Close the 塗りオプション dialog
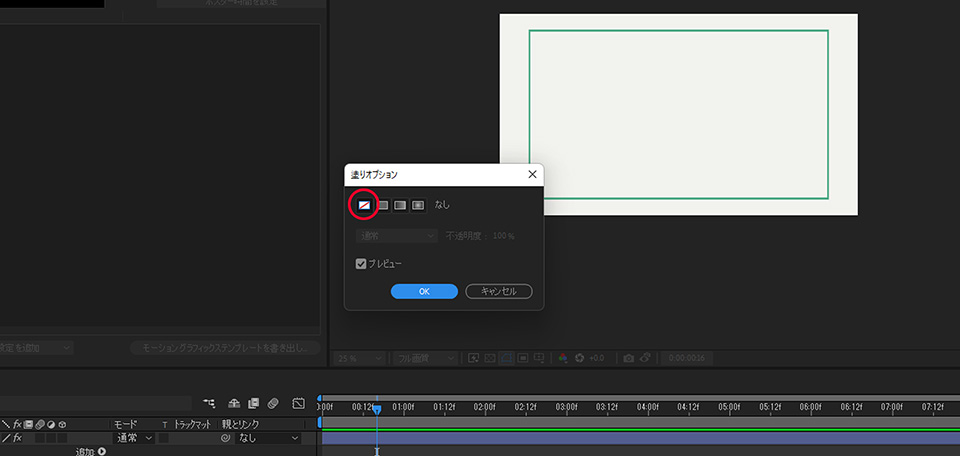 532,174
